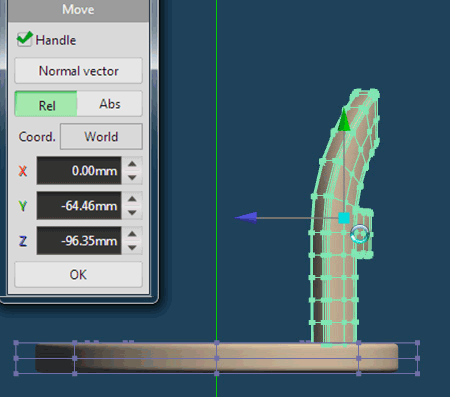Decrease the X value with down arrow
This screenshot has width=450, height=397.
click(132, 178)
